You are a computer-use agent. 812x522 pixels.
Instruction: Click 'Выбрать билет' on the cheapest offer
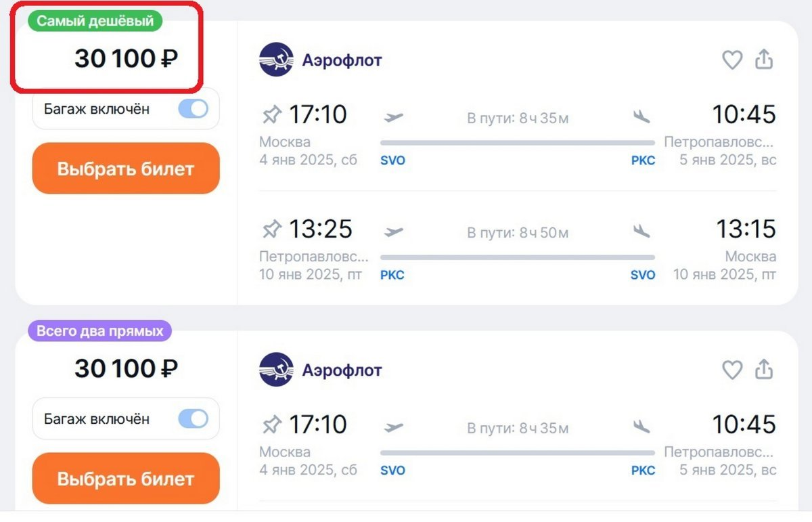tap(125, 168)
